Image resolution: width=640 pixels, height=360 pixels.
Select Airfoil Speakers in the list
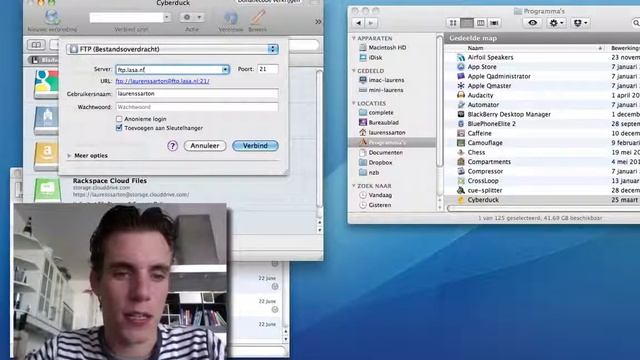tap(490, 58)
